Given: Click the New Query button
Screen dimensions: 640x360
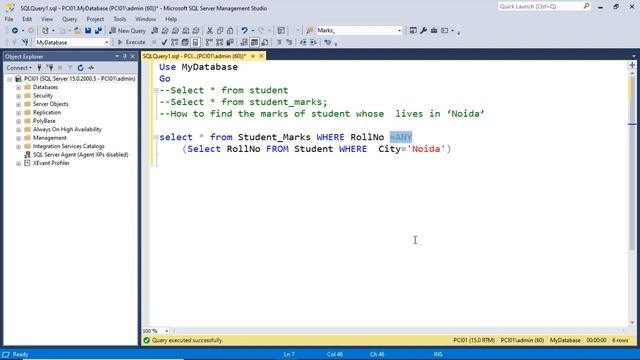Looking at the screenshot, I should click(127, 31).
